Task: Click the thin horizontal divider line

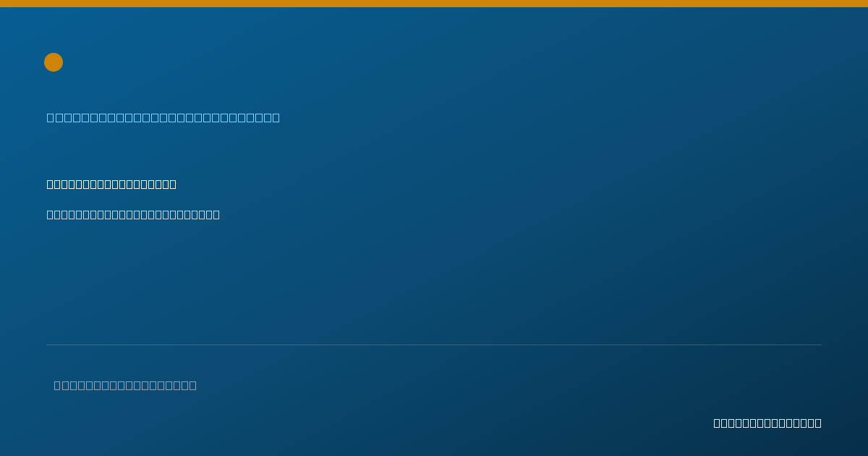Action: point(434,345)
